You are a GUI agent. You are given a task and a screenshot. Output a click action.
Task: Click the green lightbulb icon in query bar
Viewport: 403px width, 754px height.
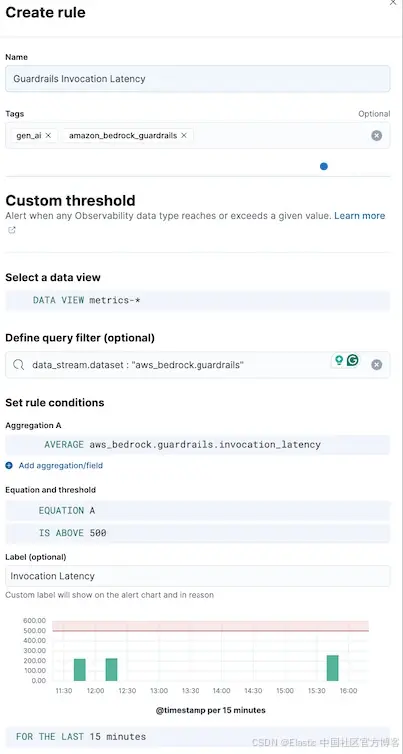coord(339,360)
